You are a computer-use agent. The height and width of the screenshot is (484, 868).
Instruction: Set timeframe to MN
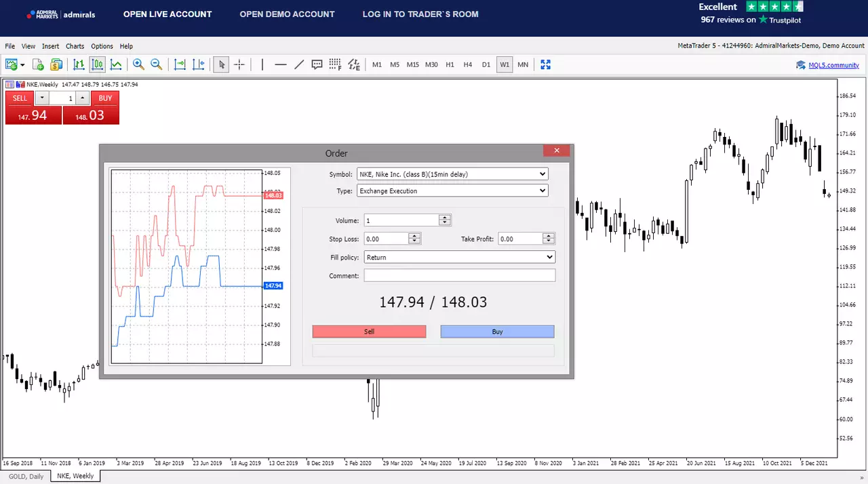[523, 65]
